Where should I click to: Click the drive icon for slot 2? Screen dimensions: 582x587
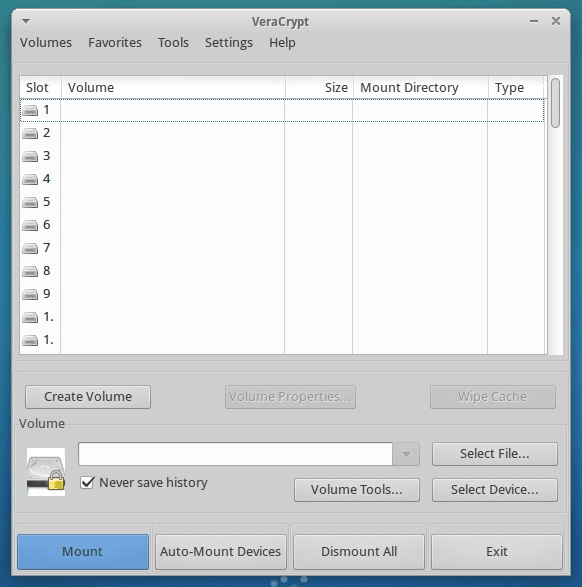pos(30,133)
